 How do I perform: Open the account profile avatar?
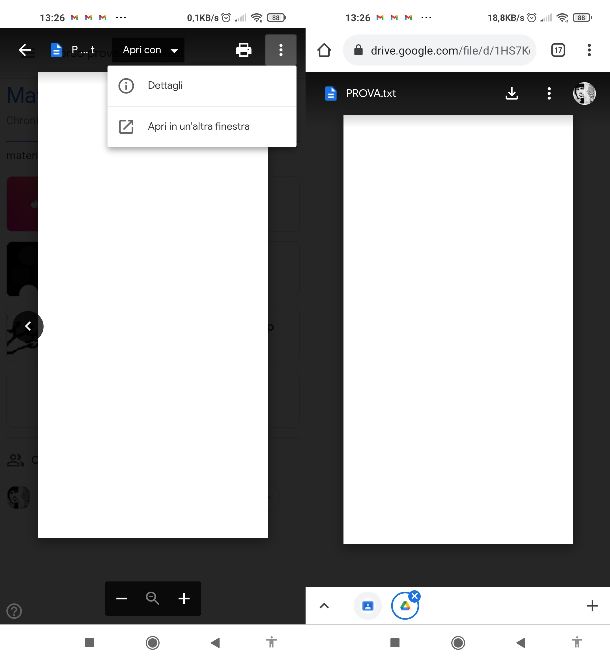click(584, 93)
